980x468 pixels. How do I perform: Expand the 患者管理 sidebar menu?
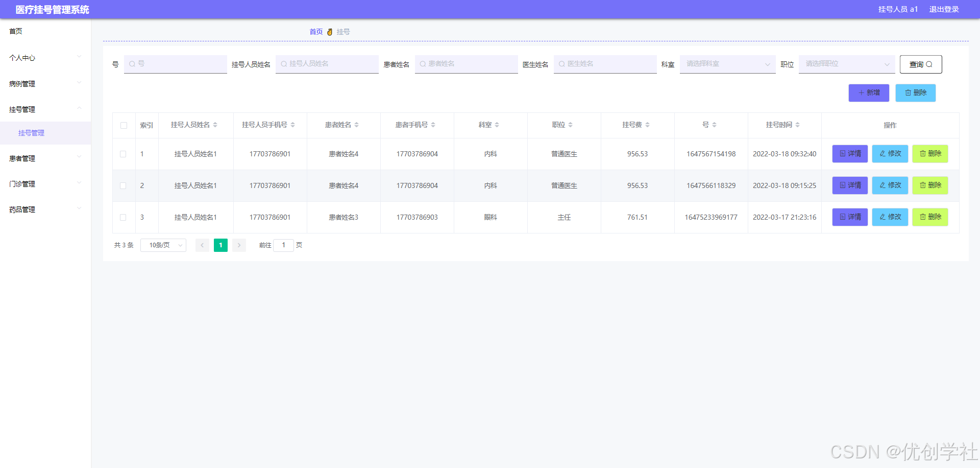coord(45,158)
